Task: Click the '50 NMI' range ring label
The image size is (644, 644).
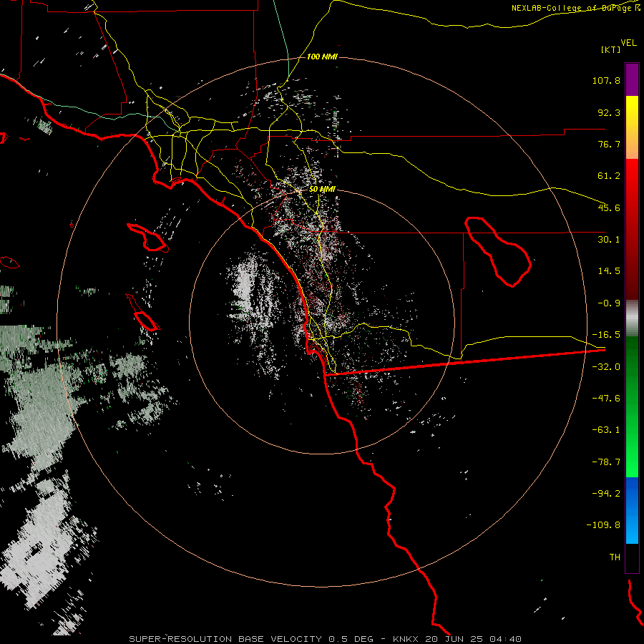Action: click(x=322, y=190)
